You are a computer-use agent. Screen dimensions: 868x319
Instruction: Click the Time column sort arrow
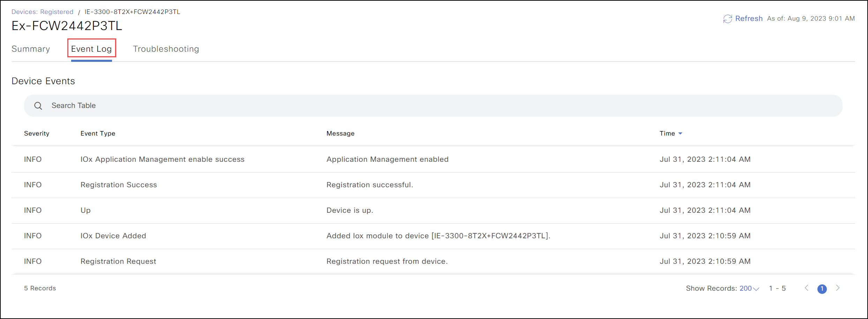(x=680, y=133)
